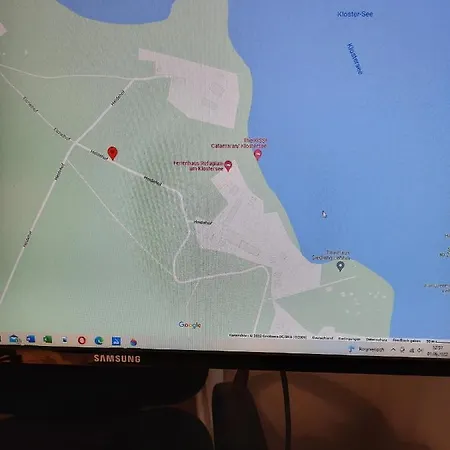
Task: Click the red dropped location pin on Heidehof road
Action: tap(113, 153)
